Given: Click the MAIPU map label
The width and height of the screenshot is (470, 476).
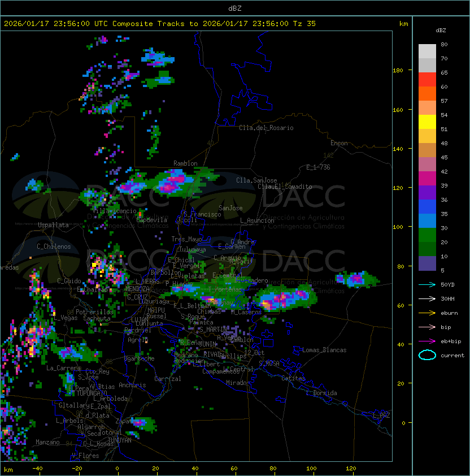Looking at the screenshot, I should [x=156, y=310].
